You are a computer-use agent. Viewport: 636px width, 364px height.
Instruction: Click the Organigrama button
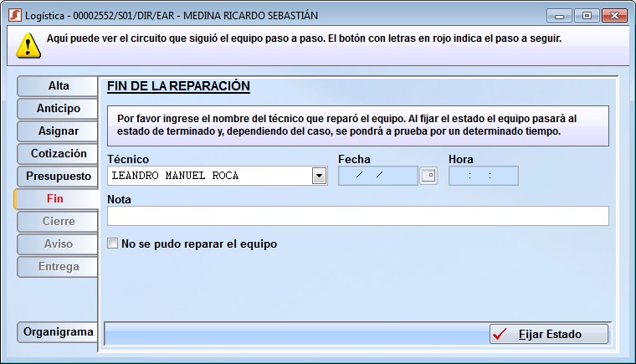pos(58,332)
